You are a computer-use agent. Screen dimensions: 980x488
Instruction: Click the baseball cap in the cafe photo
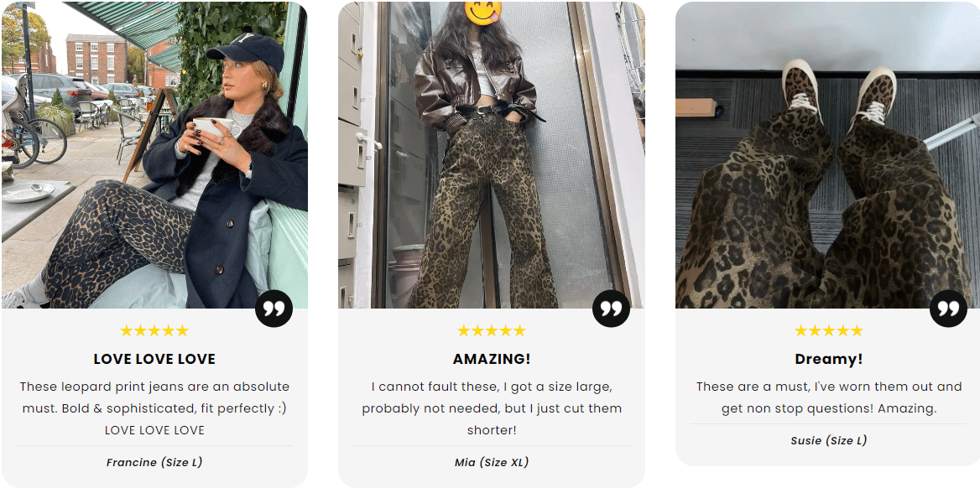[246, 50]
